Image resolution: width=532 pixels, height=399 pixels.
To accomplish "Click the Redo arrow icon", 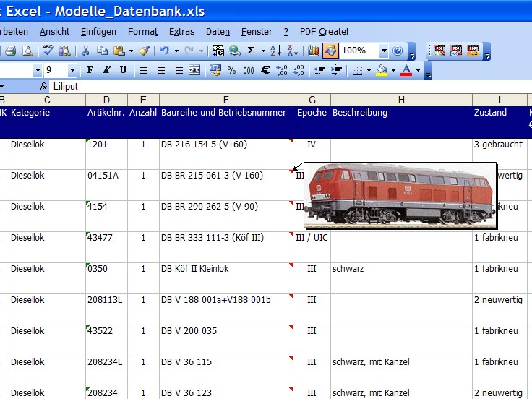I will (x=189, y=51).
